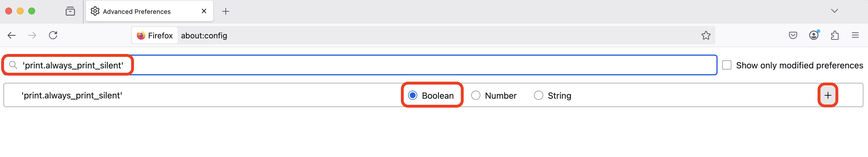Open Firefox View from the tab bar
The image size is (868, 157).
(x=70, y=11)
